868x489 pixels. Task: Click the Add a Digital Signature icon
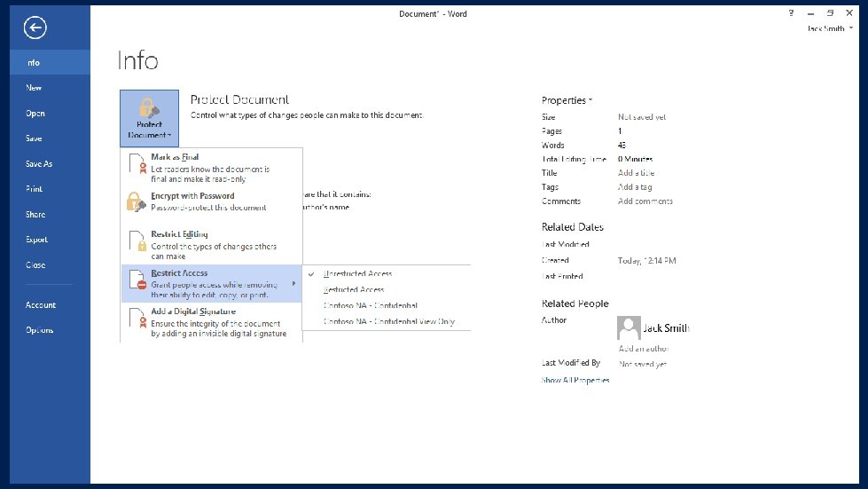137,318
